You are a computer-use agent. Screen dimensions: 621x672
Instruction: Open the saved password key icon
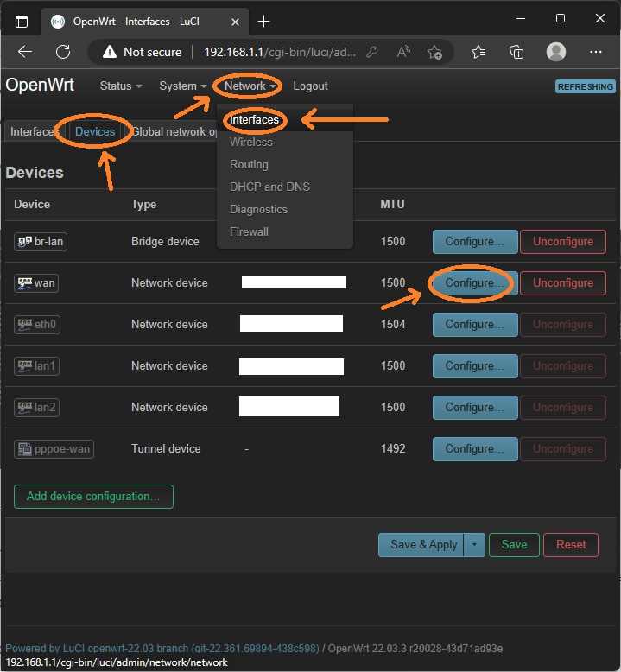[372, 53]
